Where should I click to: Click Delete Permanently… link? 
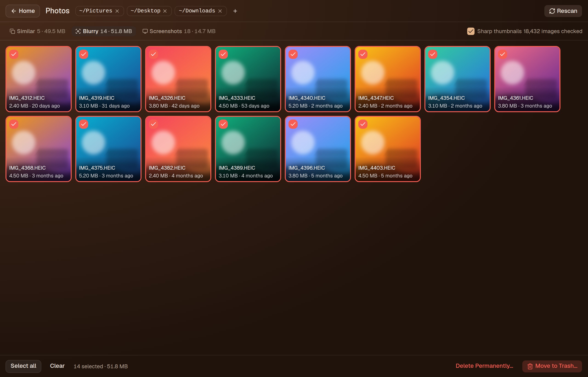(x=484, y=366)
